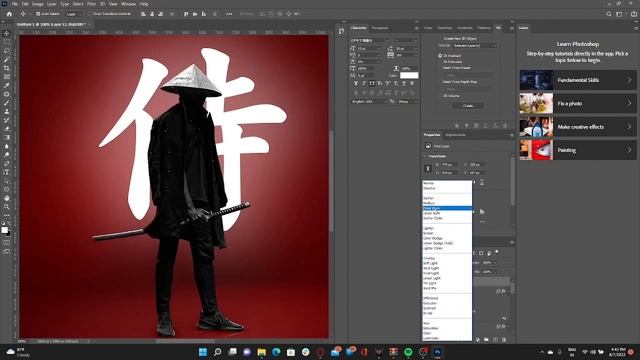Image resolution: width=640 pixels, height=360 pixels.
Task: Select the Mesh From Depth Map option
Action: (440, 82)
